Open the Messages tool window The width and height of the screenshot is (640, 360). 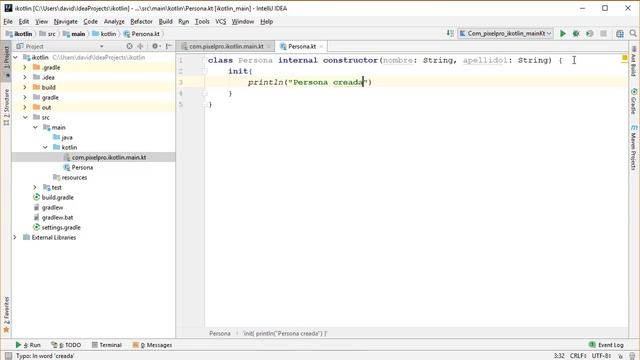point(152,345)
